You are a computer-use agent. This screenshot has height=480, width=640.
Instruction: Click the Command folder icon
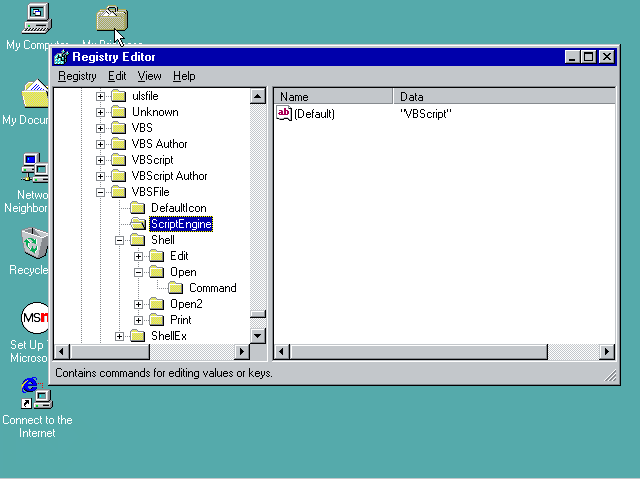[x=176, y=288]
